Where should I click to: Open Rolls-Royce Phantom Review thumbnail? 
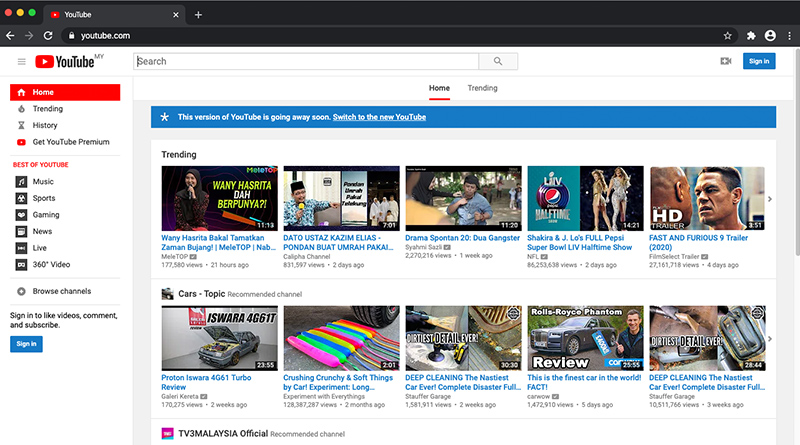585,338
